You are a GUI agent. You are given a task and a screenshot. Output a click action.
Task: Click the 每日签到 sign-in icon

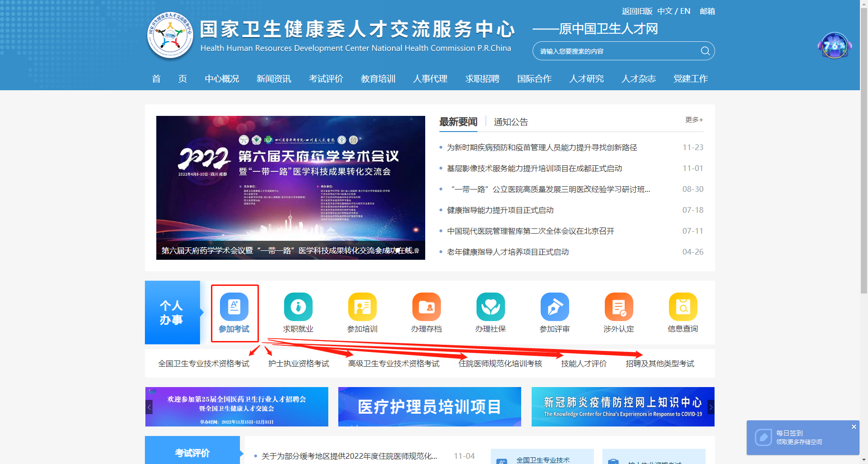pos(763,437)
